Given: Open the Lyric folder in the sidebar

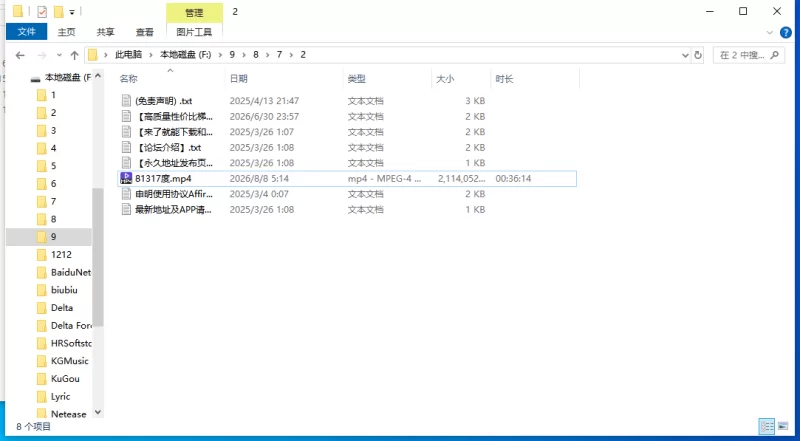Looking at the screenshot, I should 61,397.
